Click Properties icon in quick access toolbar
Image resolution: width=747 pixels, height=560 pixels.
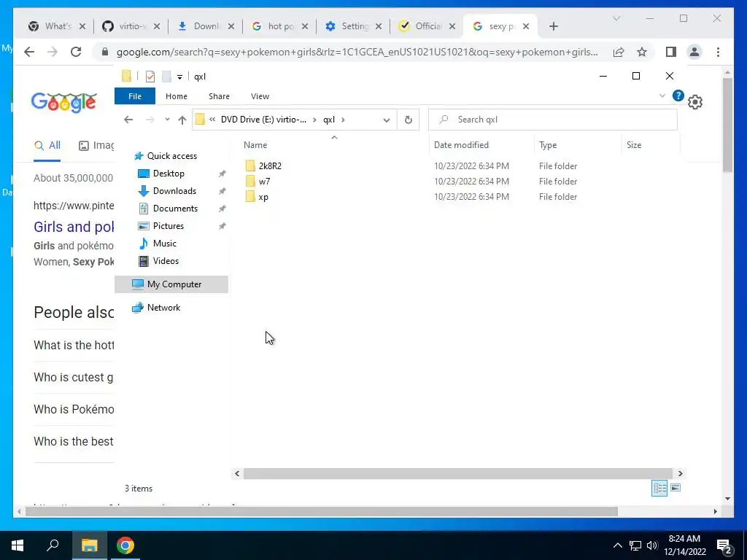[x=150, y=76]
